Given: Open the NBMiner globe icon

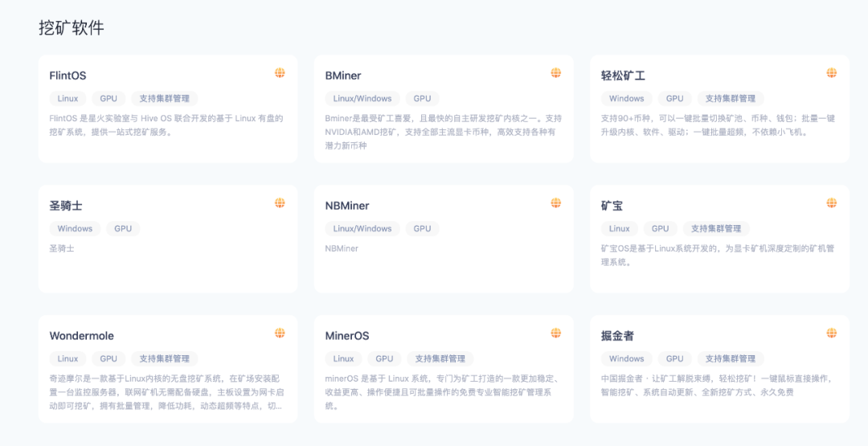Looking at the screenshot, I should click(556, 203).
